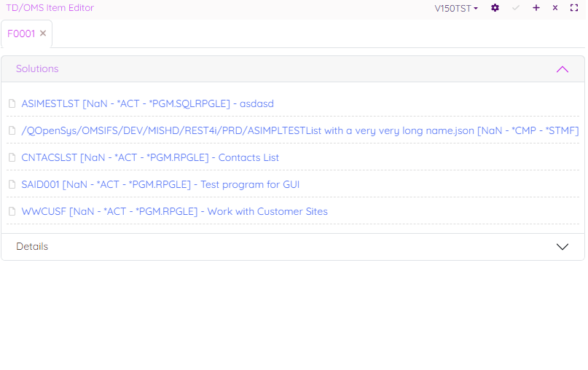Click document icon beside the long JSON path

tap(12, 131)
